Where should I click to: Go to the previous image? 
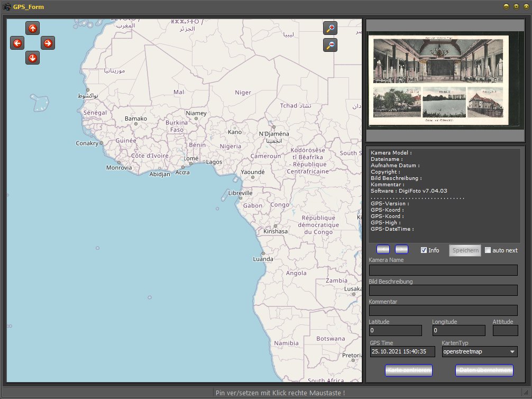[x=383, y=250]
